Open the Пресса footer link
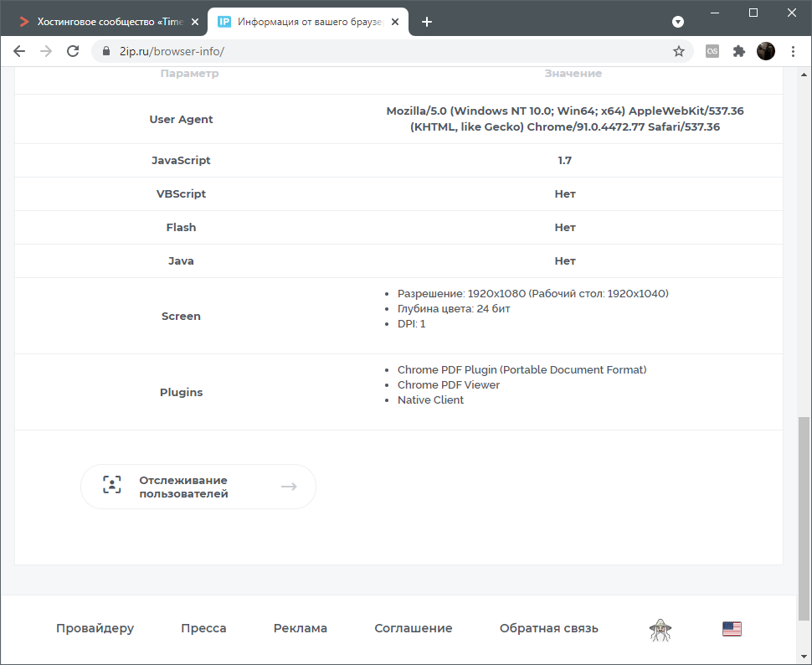 (x=203, y=628)
